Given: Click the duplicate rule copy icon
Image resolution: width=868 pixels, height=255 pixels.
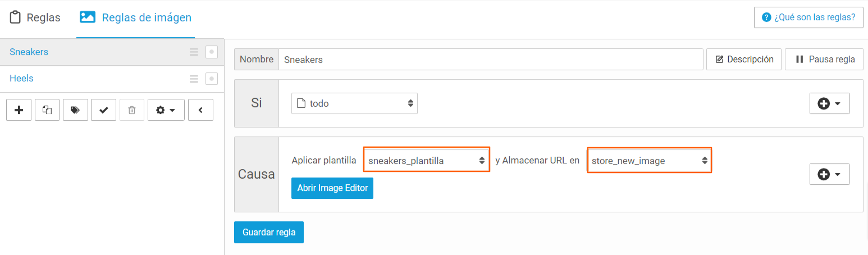Looking at the screenshot, I should coord(47,110).
